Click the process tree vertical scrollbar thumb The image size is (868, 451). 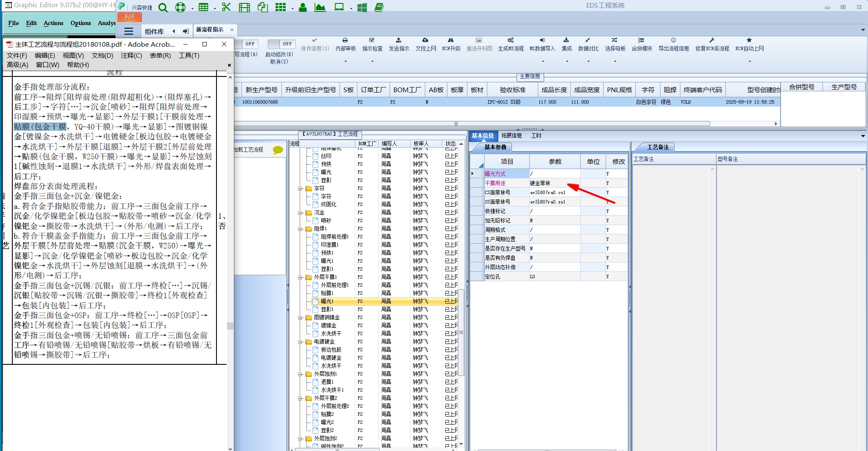[461, 333]
